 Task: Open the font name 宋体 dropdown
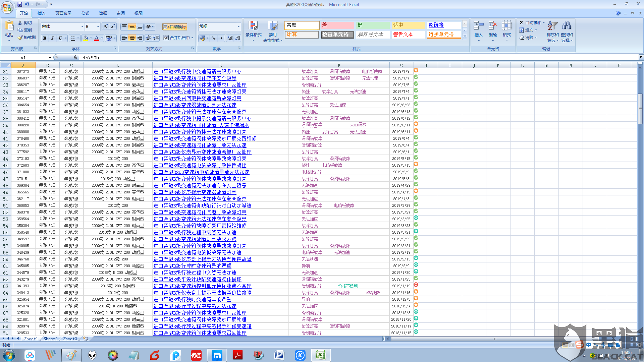click(x=82, y=26)
